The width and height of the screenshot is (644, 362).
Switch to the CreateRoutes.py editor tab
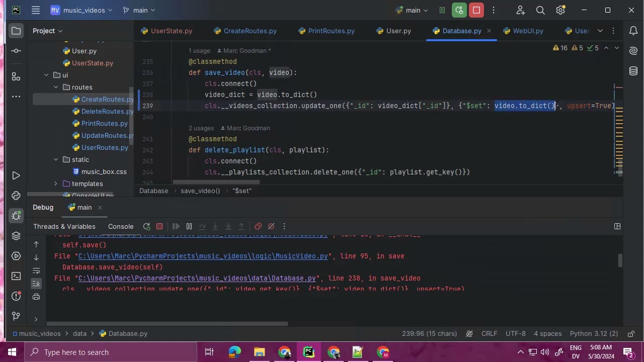click(x=245, y=31)
